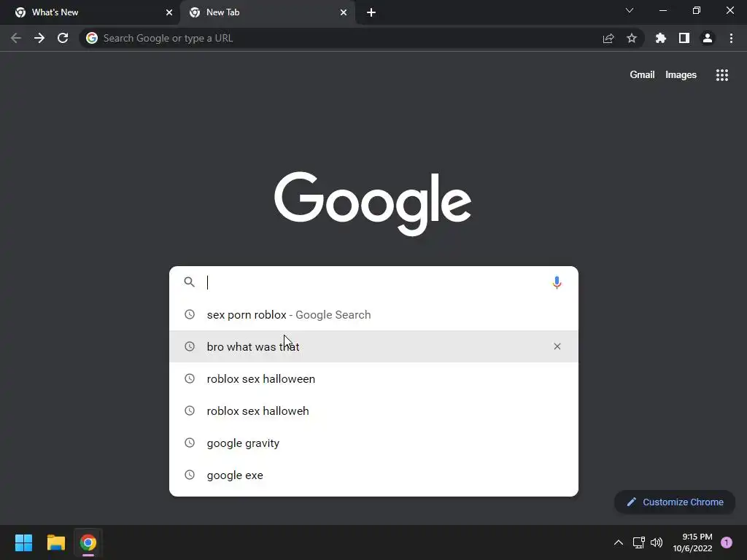Image resolution: width=747 pixels, height=560 pixels.
Task: Open the Images link
Action: tap(681, 75)
